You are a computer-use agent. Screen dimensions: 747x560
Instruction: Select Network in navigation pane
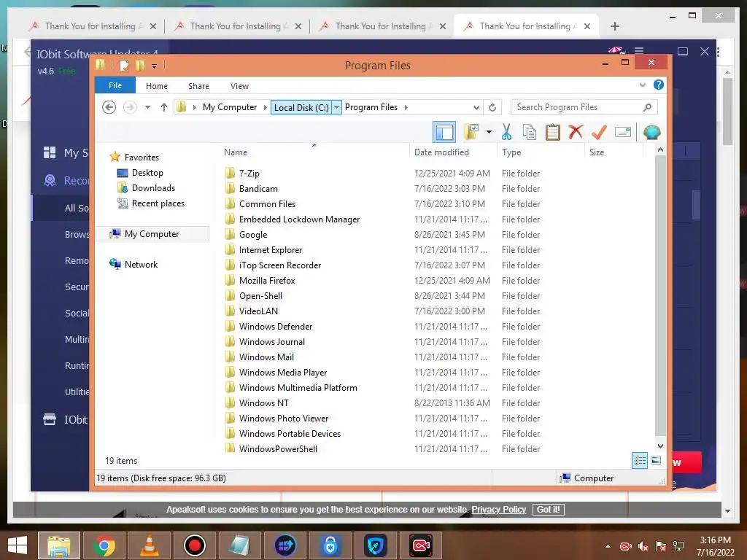coord(141,264)
